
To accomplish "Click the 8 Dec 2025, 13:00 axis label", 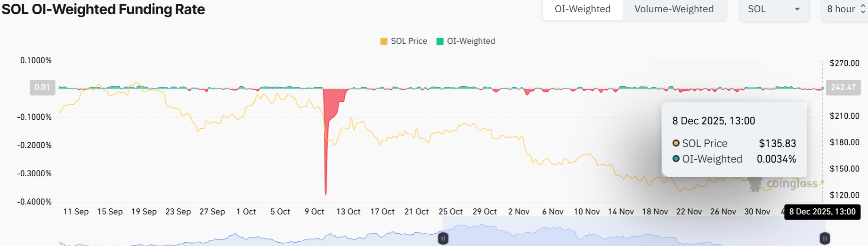I will coord(822,212).
